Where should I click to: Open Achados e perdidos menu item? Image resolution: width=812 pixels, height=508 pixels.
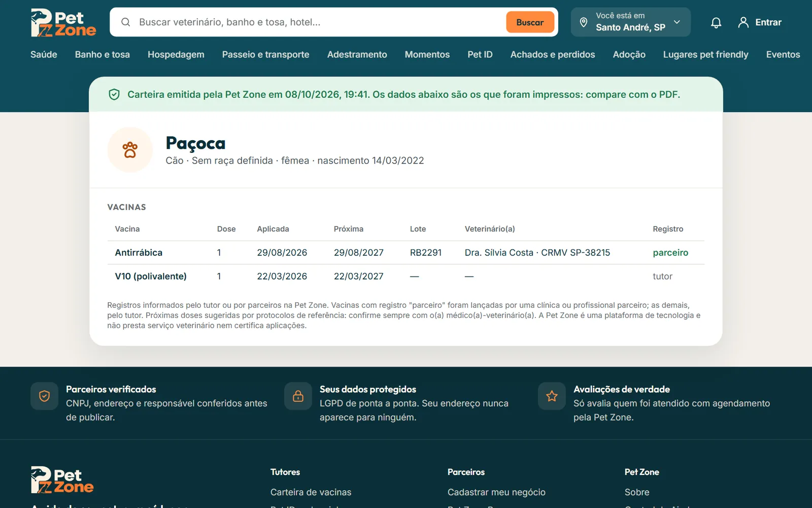[x=553, y=54]
